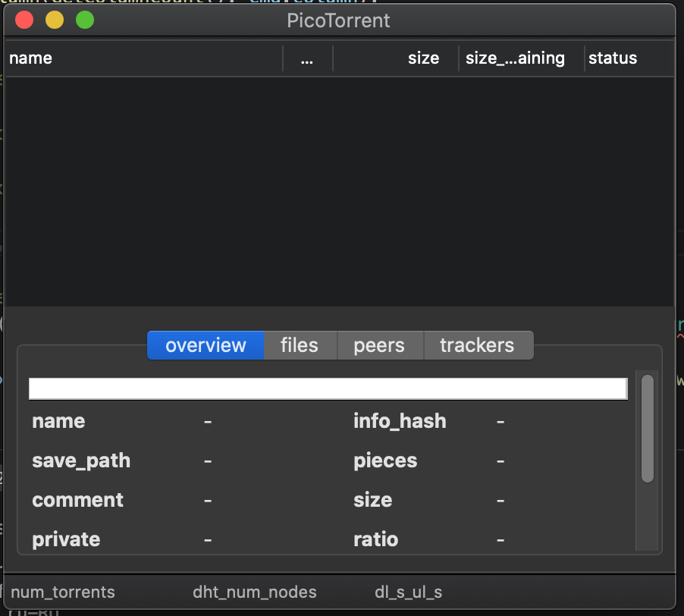684x616 pixels.
Task: Open the files tab
Action: click(x=300, y=345)
